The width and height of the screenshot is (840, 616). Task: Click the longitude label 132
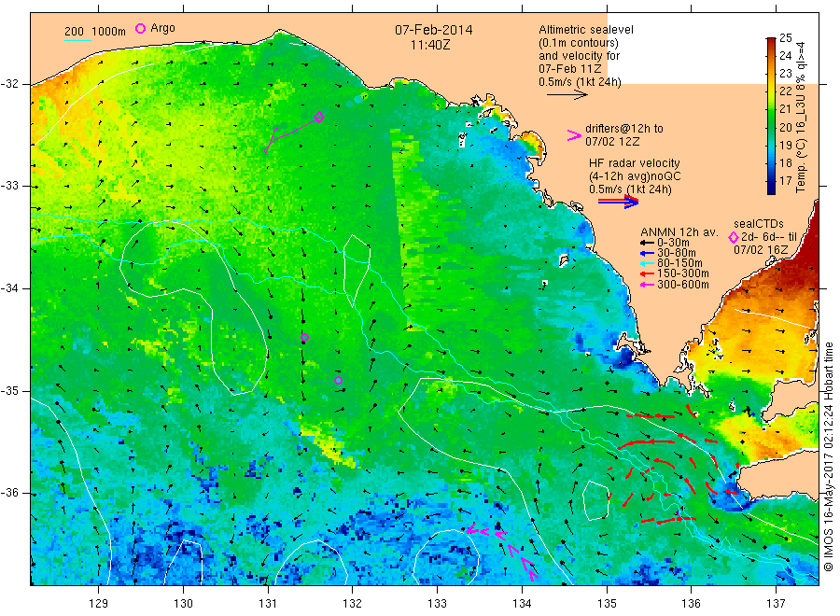[353, 604]
